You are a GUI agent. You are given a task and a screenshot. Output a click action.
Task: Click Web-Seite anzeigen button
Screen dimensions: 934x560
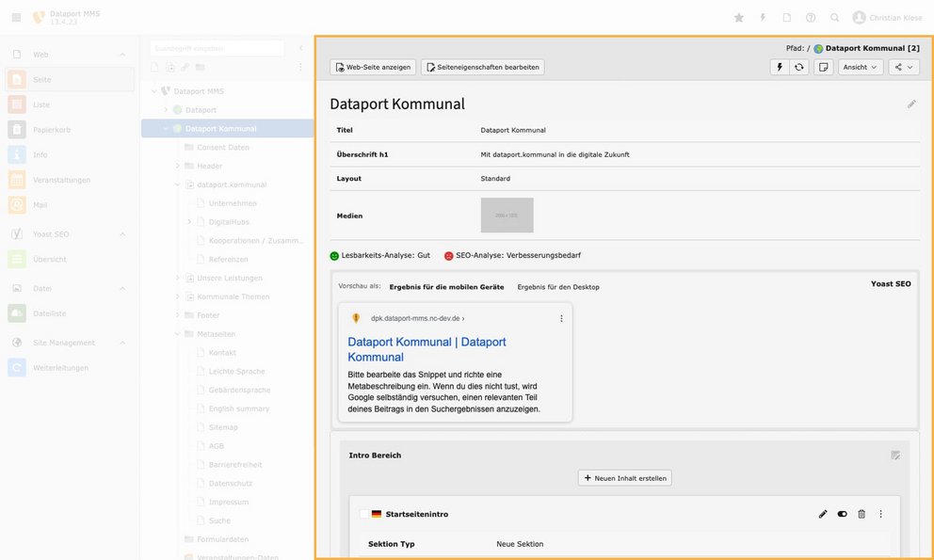(373, 67)
